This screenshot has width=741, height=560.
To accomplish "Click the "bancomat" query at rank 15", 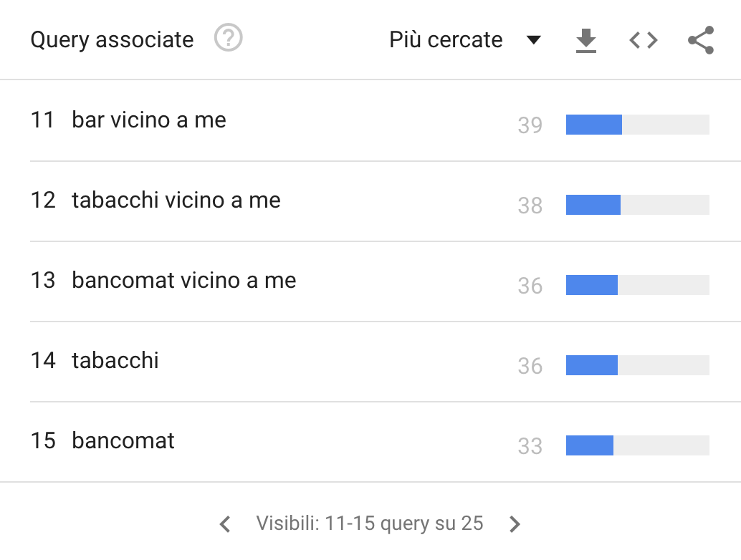I will [123, 441].
